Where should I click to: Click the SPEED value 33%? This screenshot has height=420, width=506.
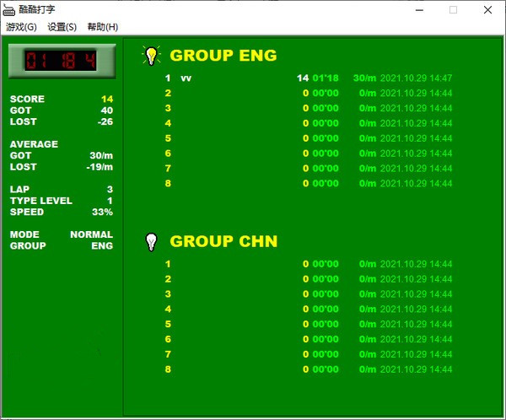click(102, 212)
